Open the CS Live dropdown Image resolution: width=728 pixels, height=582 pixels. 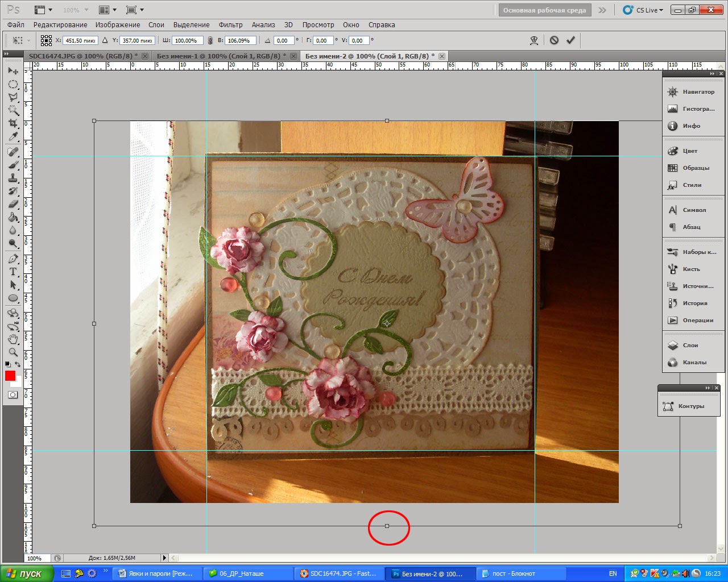tap(644, 10)
